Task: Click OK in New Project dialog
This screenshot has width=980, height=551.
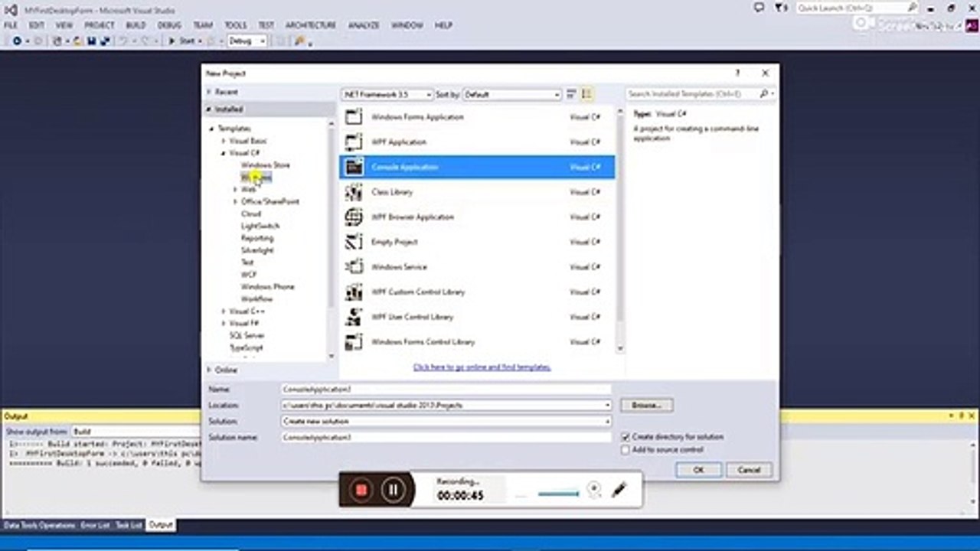Action: [x=698, y=470]
